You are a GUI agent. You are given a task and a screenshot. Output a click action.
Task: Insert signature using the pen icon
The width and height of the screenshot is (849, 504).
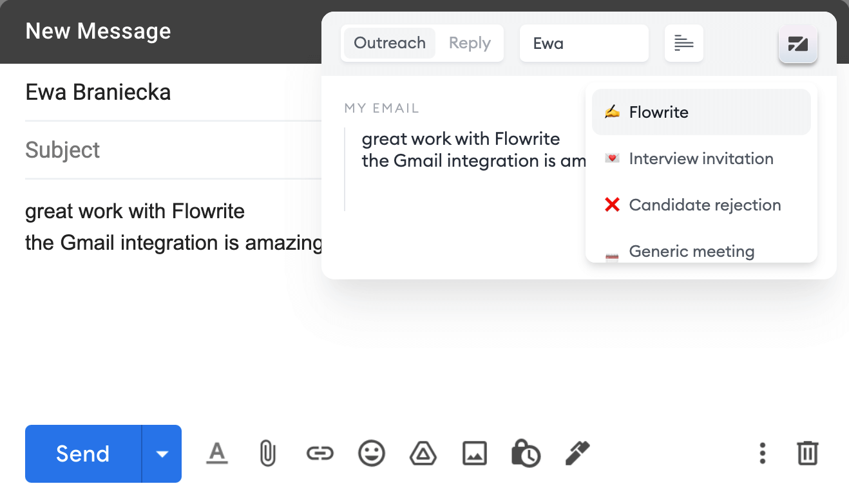point(577,454)
